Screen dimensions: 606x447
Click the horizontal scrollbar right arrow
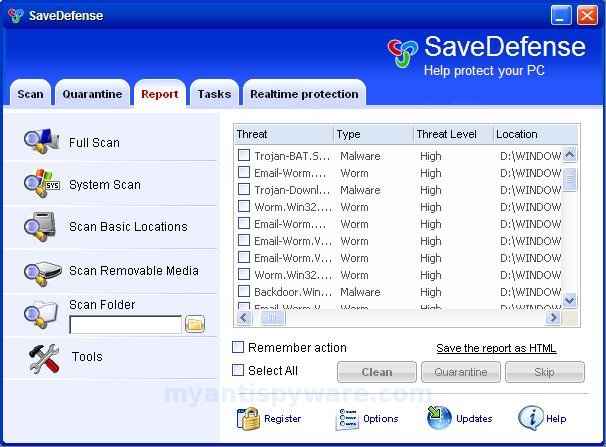coord(553,318)
